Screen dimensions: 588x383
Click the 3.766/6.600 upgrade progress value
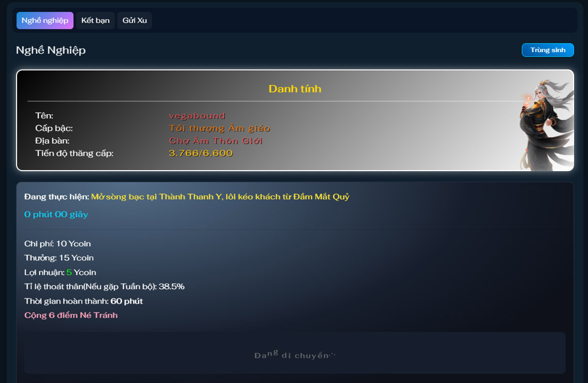[x=201, y=153]
